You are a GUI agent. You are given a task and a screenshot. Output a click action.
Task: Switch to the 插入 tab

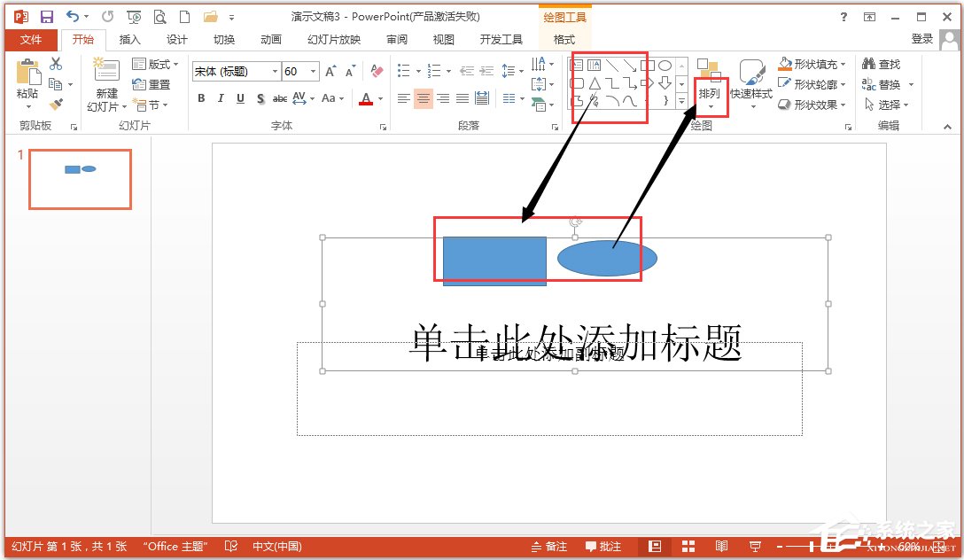click(129, 39)
